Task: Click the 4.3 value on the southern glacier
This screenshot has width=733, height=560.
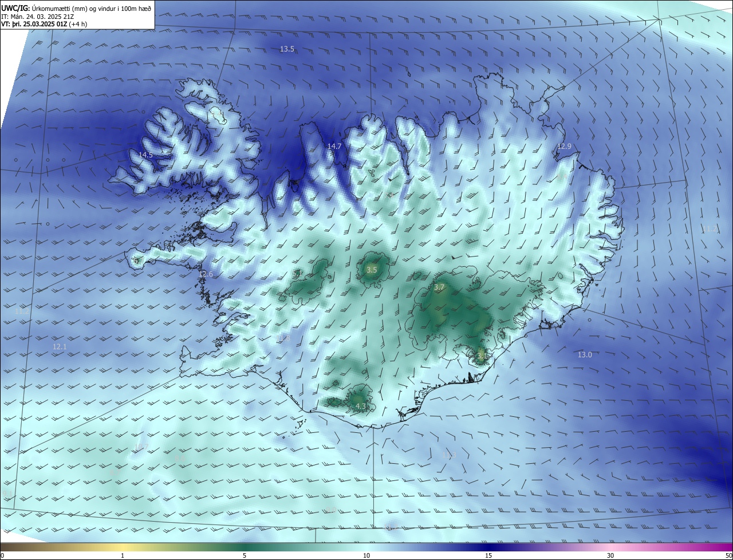Action: (x=361, y=407)
